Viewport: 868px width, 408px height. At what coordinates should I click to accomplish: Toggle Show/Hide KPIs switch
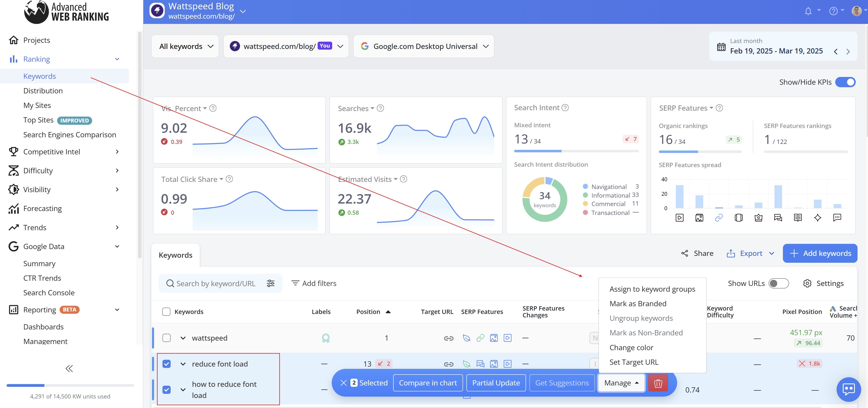[x=845, y=82]
